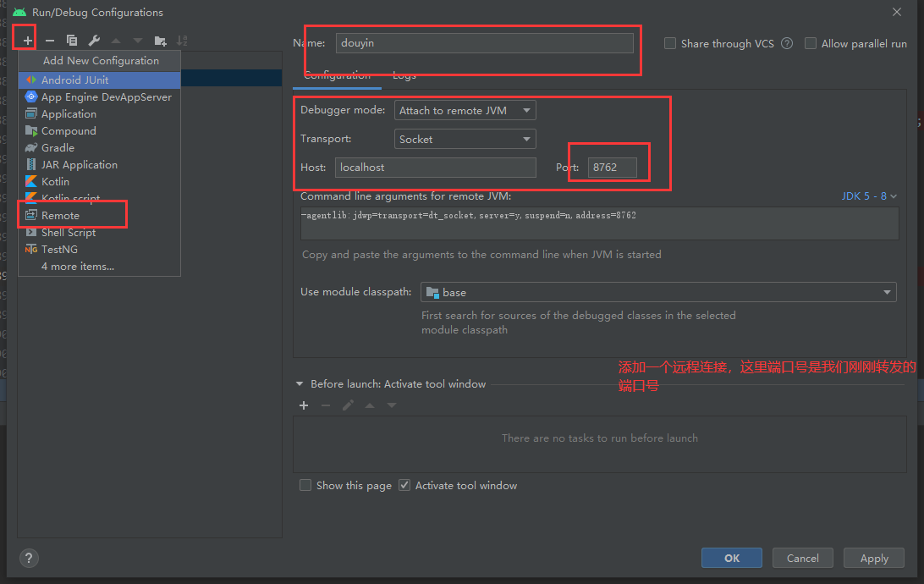Enable Allow parallel run checkbox
Viewport: 924px width, 584px height.
tap(811, 43)
